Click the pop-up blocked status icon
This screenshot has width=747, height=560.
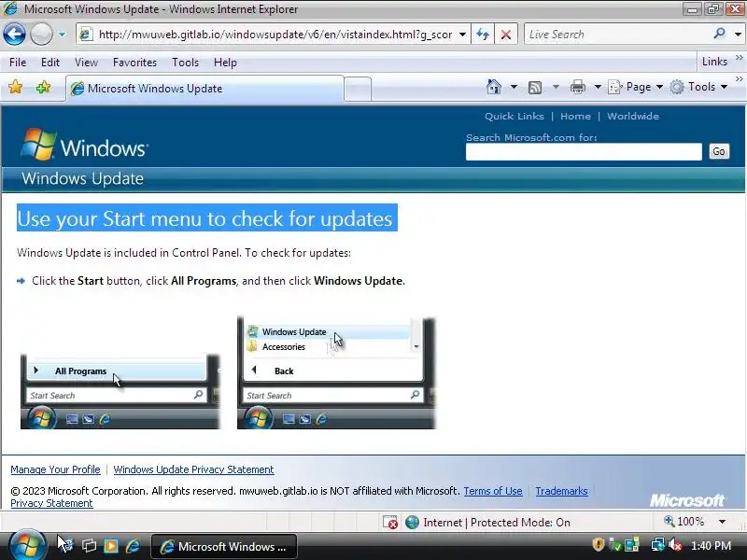(390, 523)
